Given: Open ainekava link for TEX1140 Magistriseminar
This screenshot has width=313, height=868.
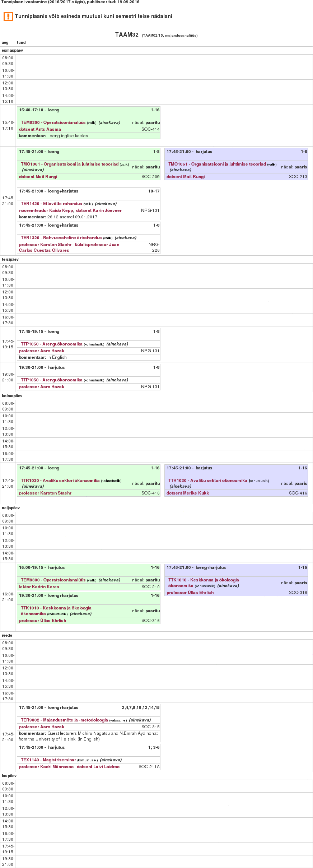Looking at the screenshot, I should pyautogui.click(x=111, y=760).
